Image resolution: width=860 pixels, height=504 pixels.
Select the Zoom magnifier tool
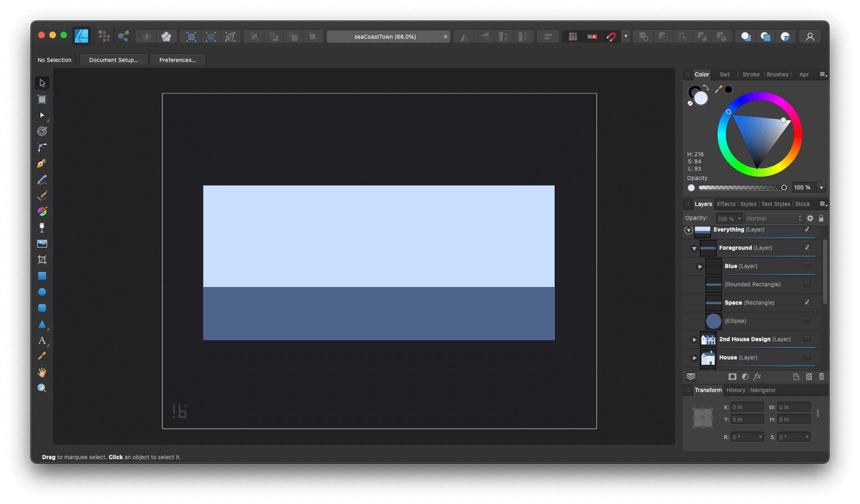point(42,388)
